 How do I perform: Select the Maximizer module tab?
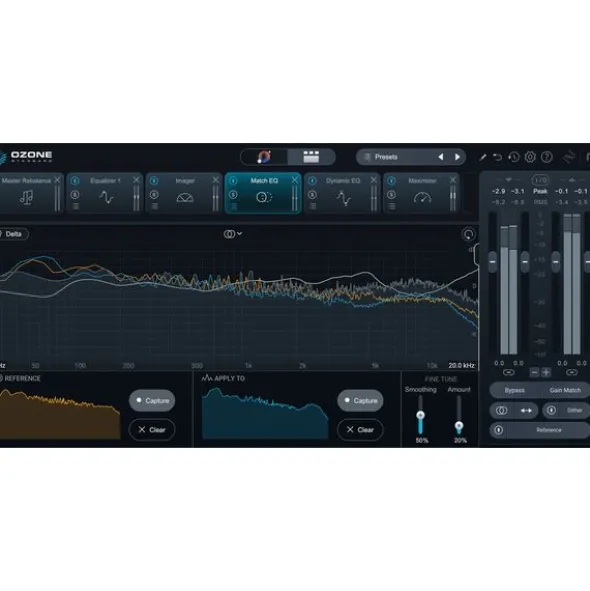[x=421, y=193]
